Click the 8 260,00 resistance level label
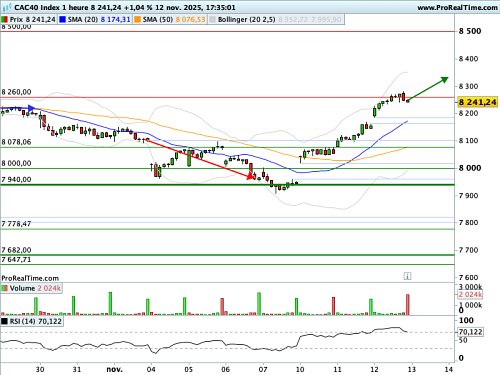This screenshot has width=500, height=375. tap(16, 92)
